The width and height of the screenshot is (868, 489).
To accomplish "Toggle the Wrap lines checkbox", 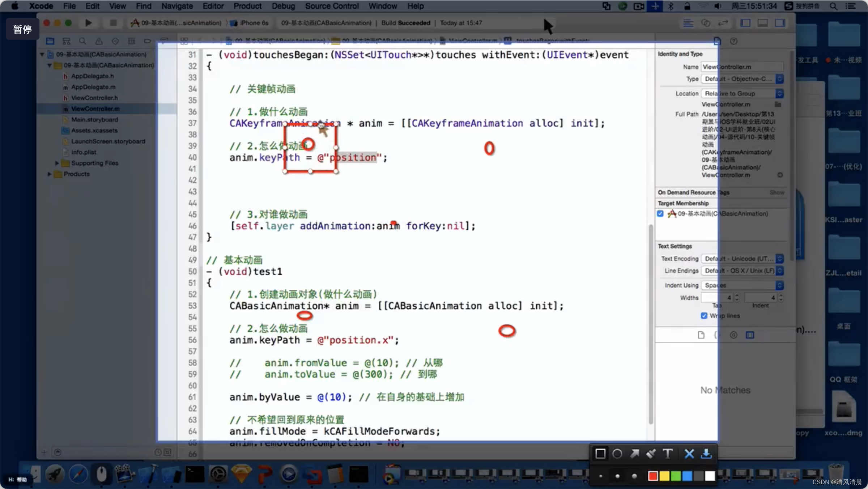I will pyautogui.click(x=704, y=315).
